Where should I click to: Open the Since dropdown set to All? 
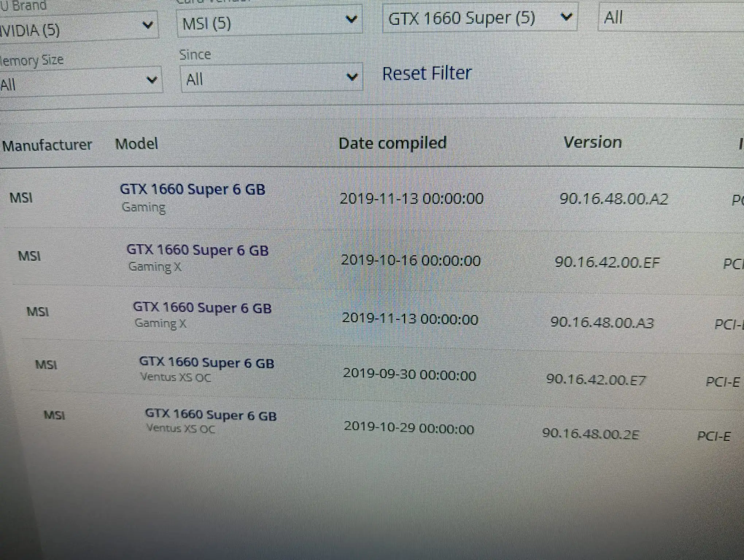(x=271, y=77)
